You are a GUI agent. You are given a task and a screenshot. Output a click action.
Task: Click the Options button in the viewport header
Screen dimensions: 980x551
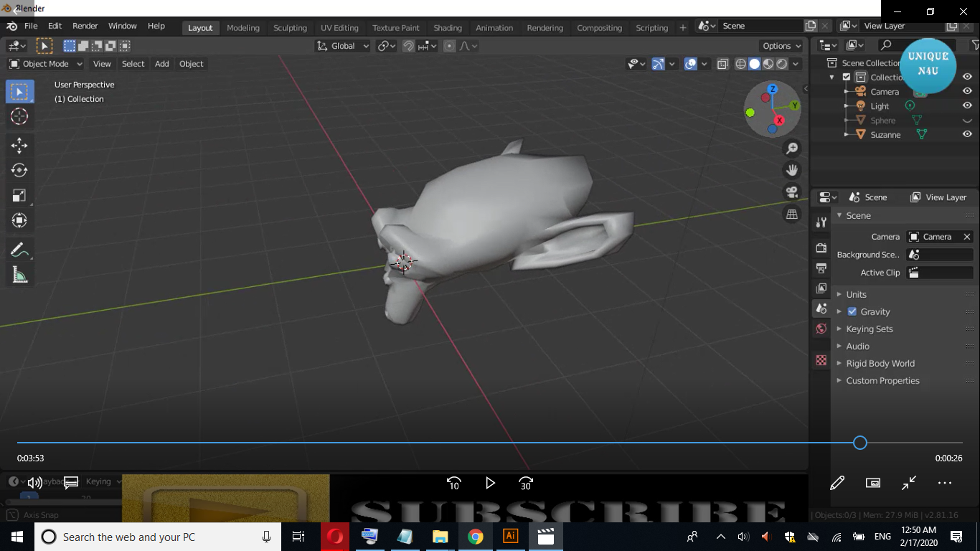tap(780, 45)
